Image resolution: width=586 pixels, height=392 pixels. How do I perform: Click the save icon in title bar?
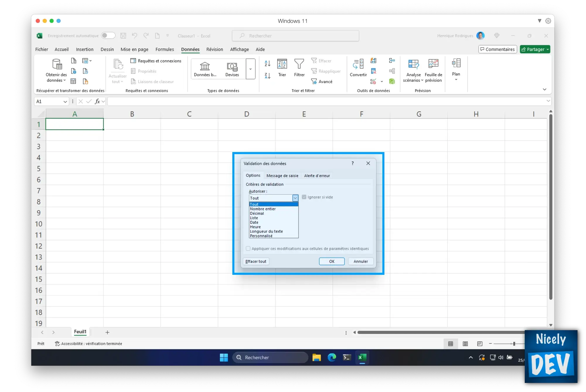[123, 36]
